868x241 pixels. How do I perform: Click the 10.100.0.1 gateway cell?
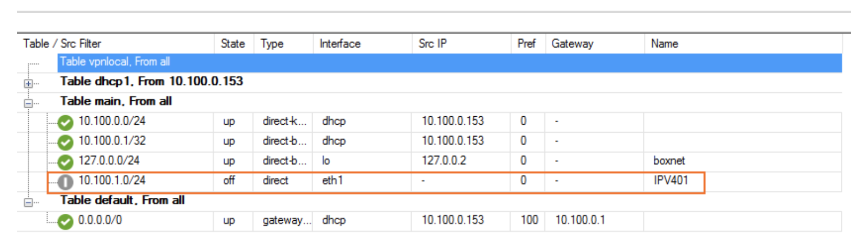pos(580,220)
